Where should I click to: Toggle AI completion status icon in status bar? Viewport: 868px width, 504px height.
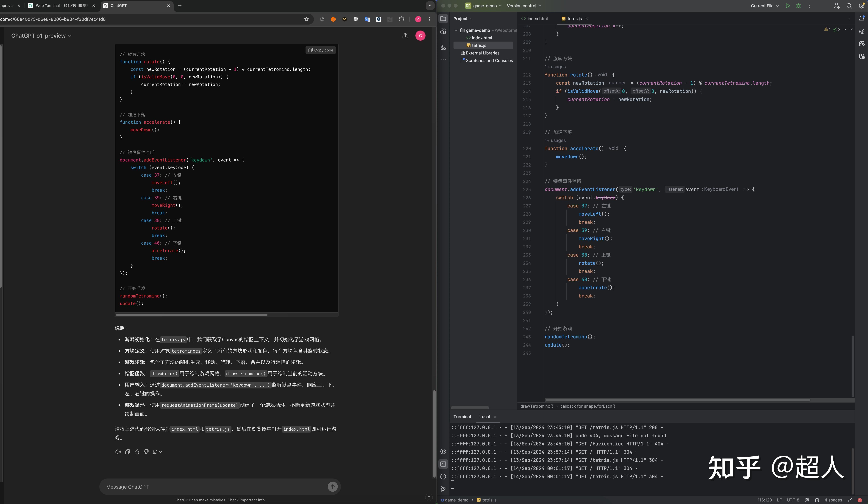(x=807, y=500)
